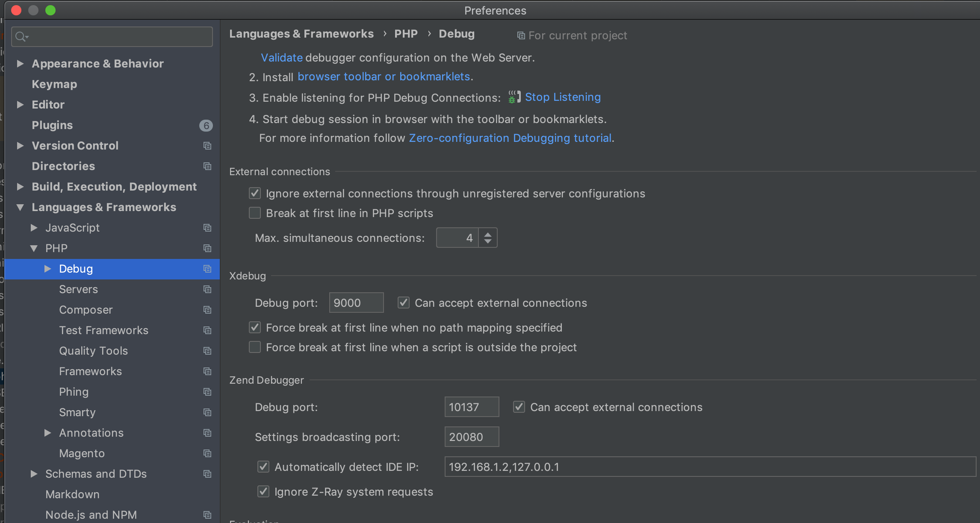The image size is (980, 523).
Task: Expand the Version Control section arrow
Action: [20, 146]
